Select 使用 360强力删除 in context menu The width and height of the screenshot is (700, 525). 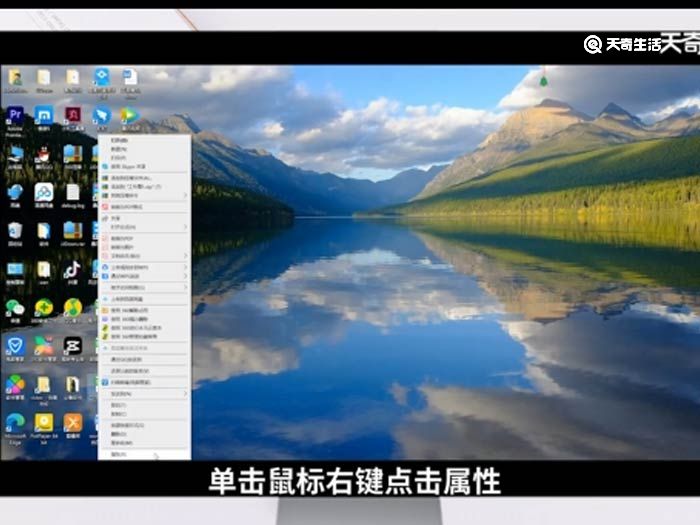[x=145, y=319]
